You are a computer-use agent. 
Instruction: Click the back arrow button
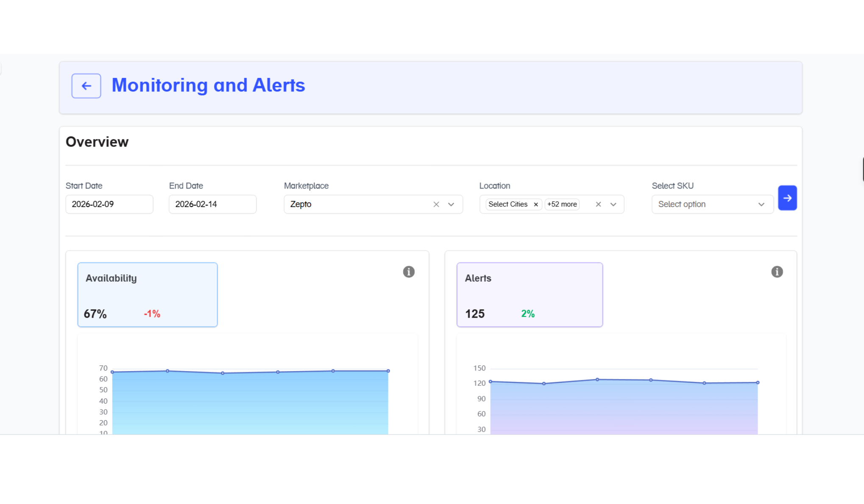86,86
